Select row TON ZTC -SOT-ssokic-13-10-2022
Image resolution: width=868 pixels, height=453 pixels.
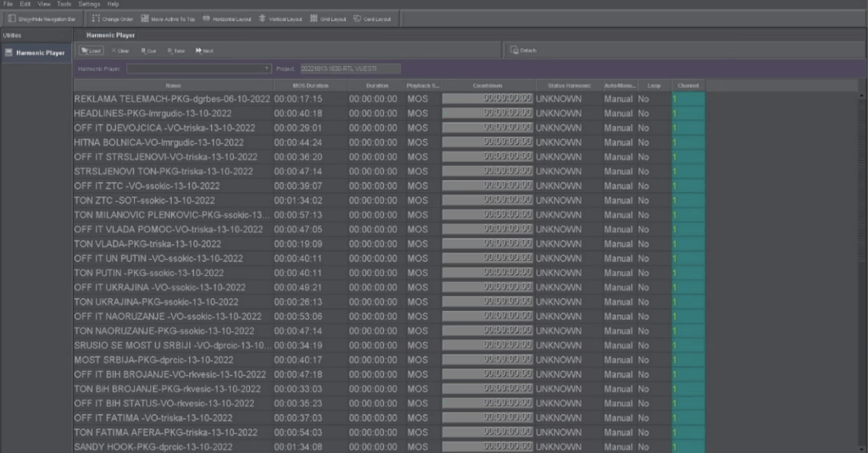[x=389, y=200]
